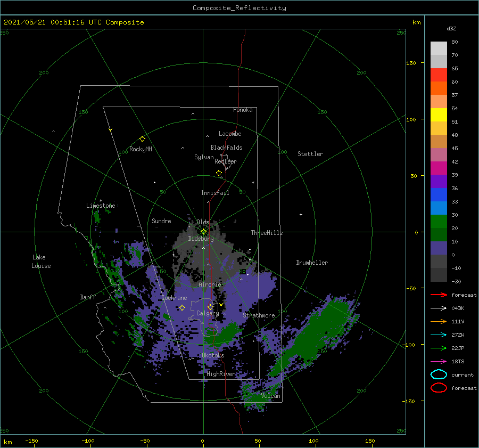The height and width of the screenshot is (448, 479).
Task: Click the Sylvan label
Action: point(204,157)
